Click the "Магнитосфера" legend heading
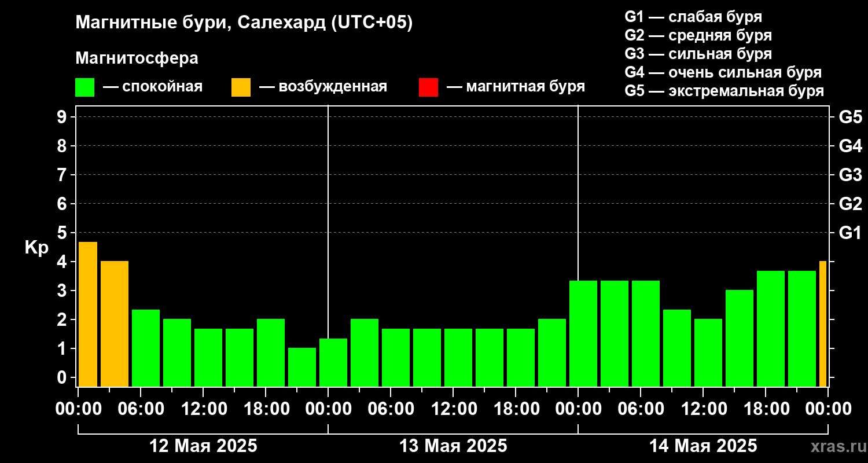868x463 pixels. pos(137,58)
